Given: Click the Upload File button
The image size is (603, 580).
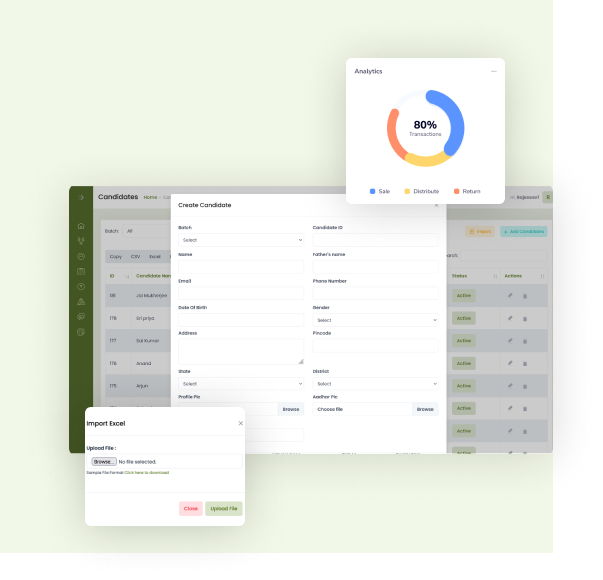Looking at the screenshot, I should coord(224,509).
